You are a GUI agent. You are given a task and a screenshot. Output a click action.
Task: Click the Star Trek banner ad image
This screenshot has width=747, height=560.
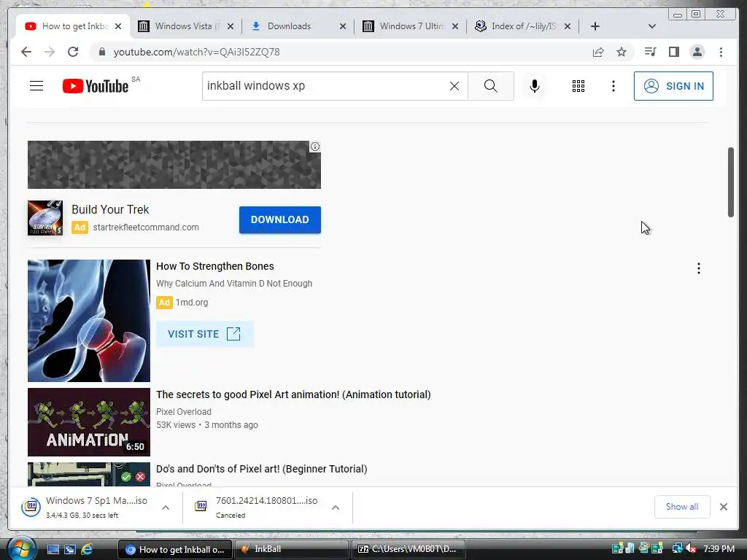coord(174,165)
